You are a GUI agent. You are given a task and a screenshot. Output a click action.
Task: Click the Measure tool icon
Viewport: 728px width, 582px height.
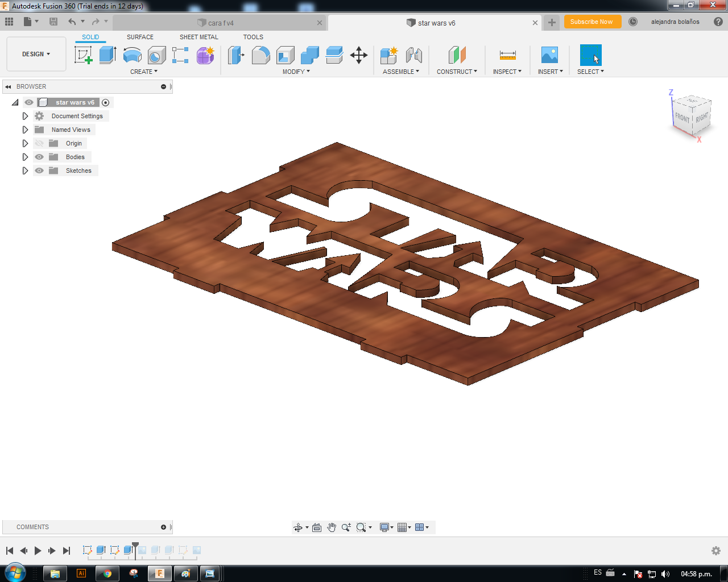[507, 55]
